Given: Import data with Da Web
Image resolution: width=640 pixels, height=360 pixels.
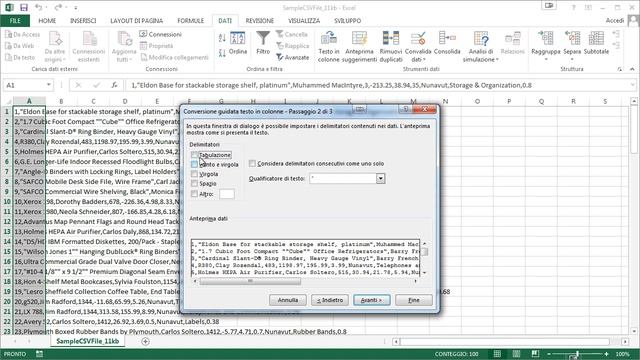Looking at the screenshot, I should pos(20,46).
